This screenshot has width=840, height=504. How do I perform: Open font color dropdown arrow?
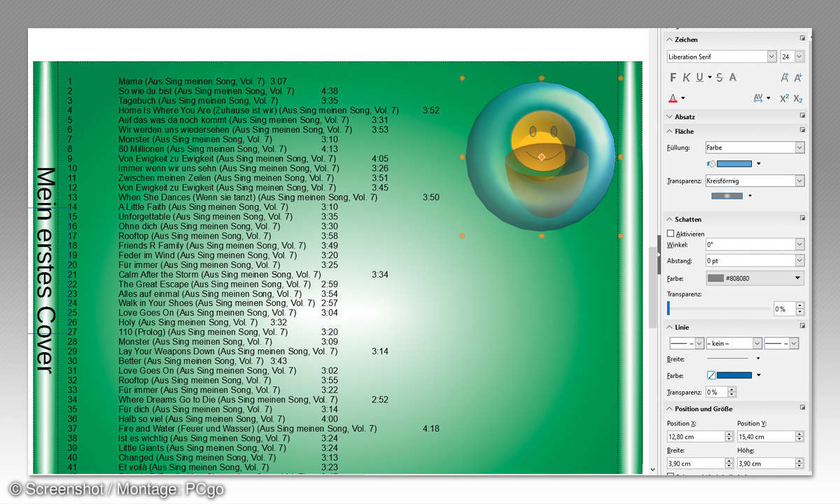tap(682, 99)
